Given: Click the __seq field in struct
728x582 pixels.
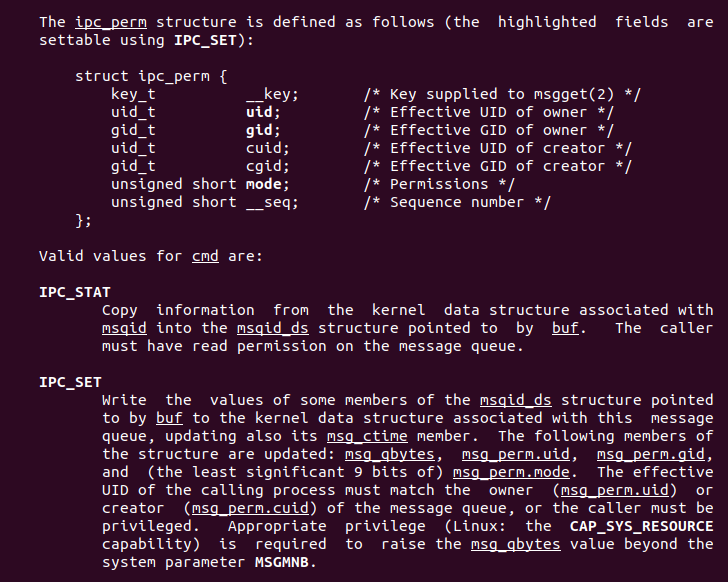Looking at the screenshot, I should pyautogui.click(x=268, y=202).
